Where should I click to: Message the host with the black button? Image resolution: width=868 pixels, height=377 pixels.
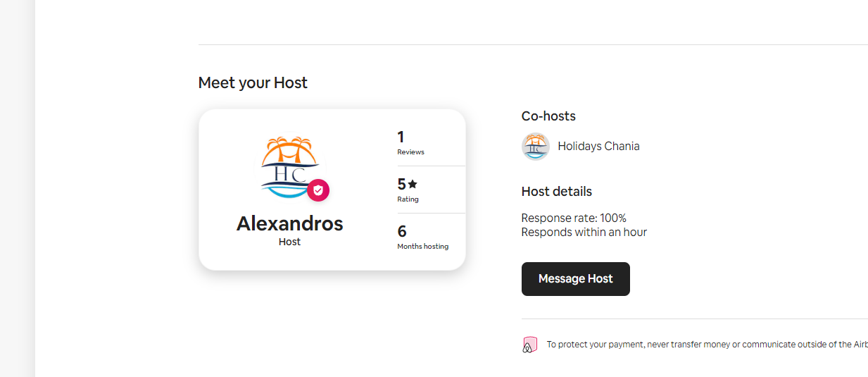coord(576,279)
